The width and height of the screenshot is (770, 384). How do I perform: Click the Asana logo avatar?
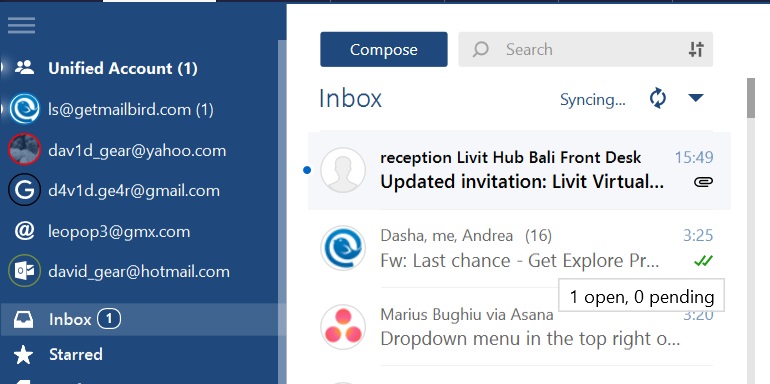[343, 327]
